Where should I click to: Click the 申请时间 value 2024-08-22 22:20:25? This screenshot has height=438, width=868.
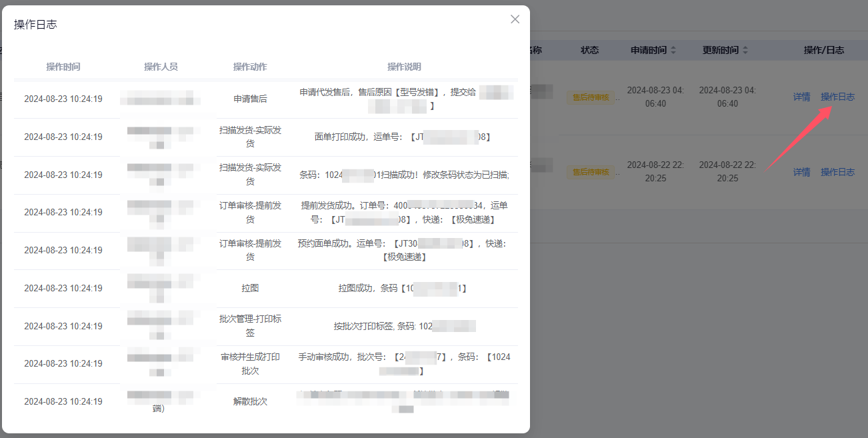(655, 171)
